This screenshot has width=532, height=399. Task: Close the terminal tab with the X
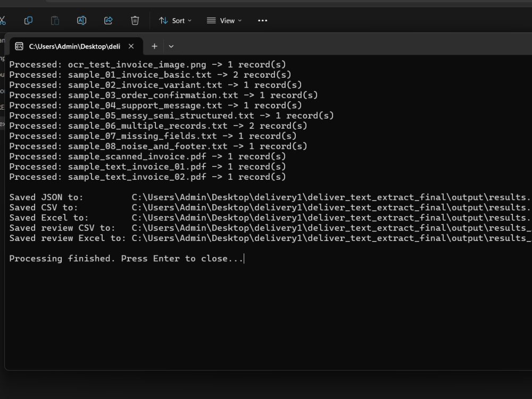click(x=131, y=46)
